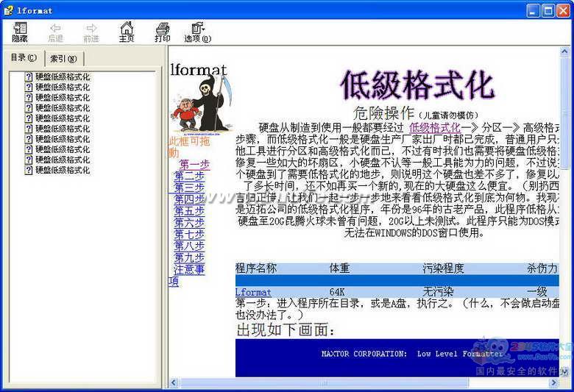Click the 后退 (Back) toolbar icon
The image size is (574, 392).
tap(55, 32)
